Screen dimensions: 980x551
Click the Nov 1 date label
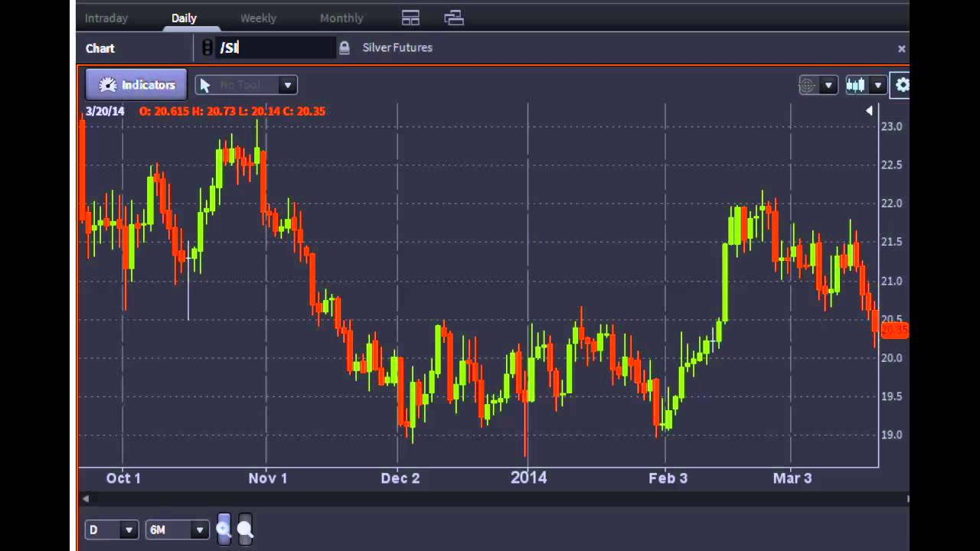[x=268, y=478]
